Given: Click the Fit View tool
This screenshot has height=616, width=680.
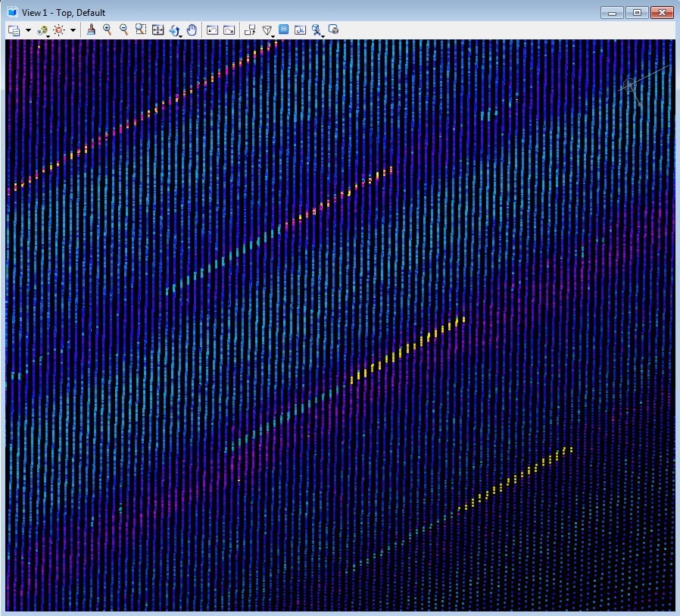Looking at the screenshot, I should [x=158, y=30].
